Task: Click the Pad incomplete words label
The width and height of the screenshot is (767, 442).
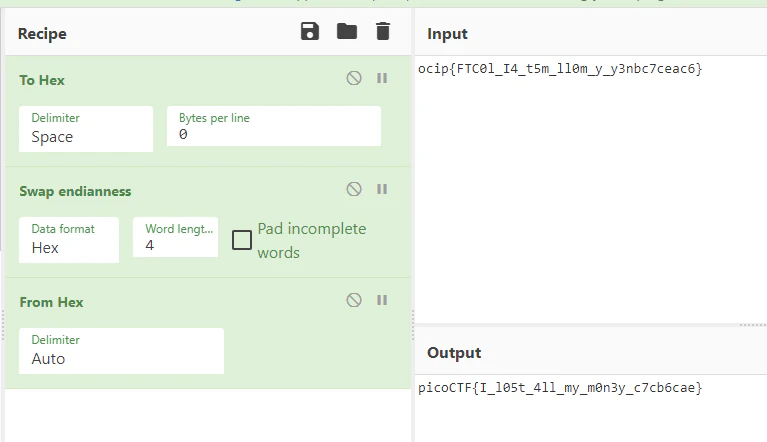Action: point(312,241)
